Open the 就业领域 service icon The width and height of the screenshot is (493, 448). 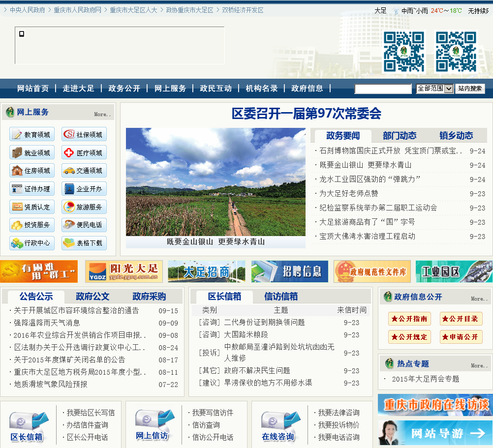click(32, 152)
